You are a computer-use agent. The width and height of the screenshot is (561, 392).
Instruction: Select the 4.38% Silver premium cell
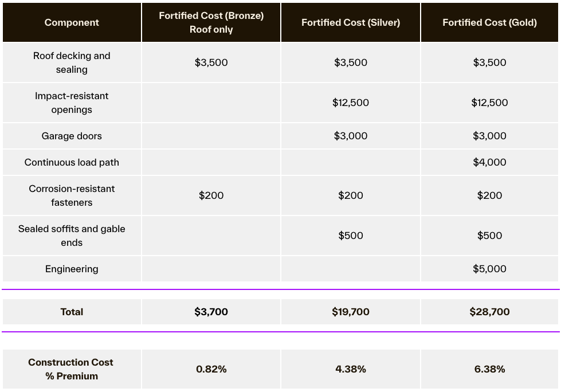pos(351,369)
